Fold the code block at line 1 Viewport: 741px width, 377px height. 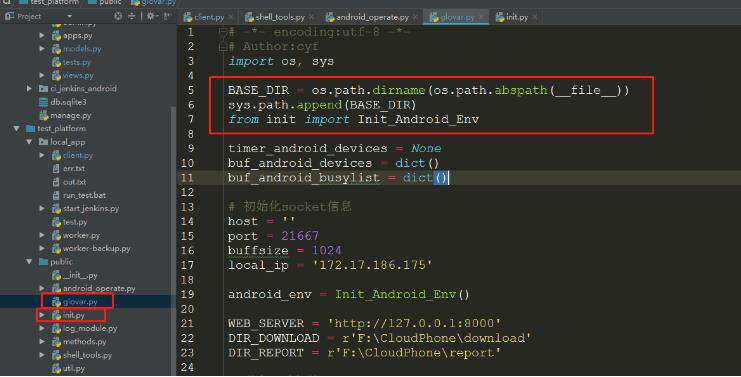pos(223,32)
